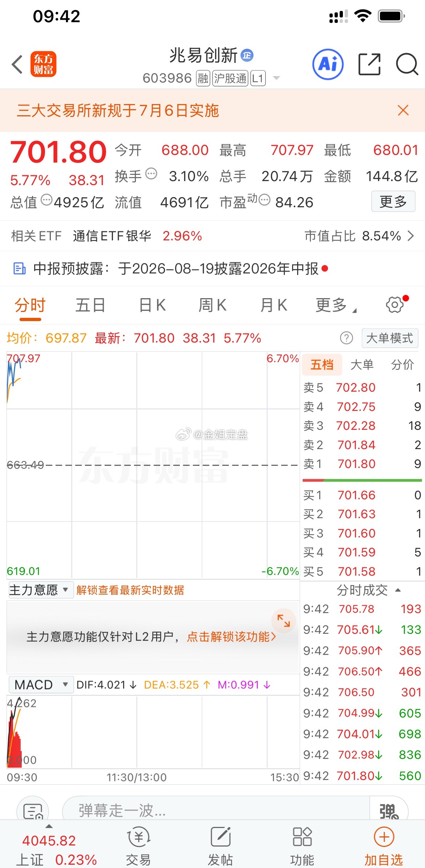Image resolution: width=425 pixels, height=868 pixels.
Task: Open the search magnifier icon
Action: click(407, 64)
